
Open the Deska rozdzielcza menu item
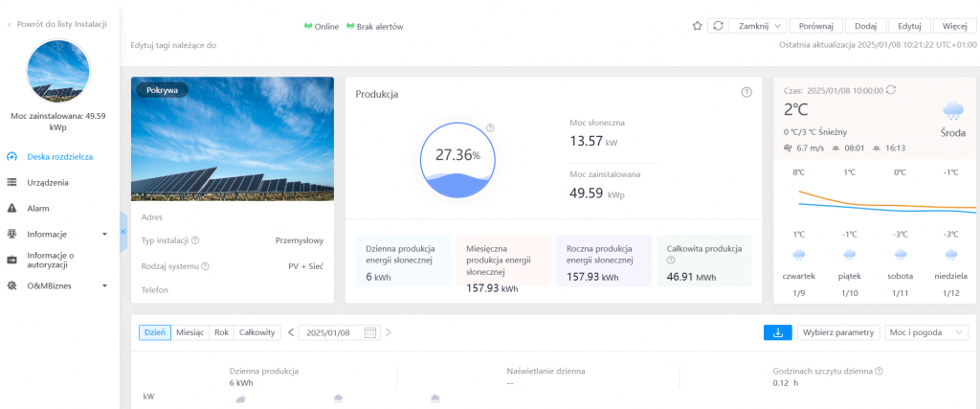59,156
